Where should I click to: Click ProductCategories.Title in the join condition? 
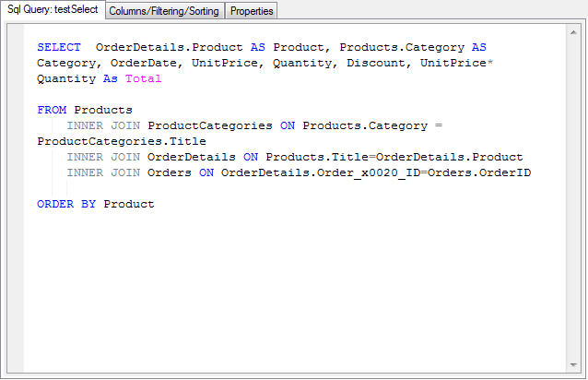(122, 141)
